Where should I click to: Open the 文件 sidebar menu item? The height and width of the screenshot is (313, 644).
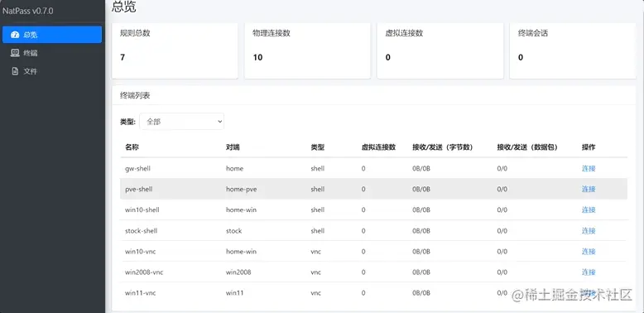coord(52,71)
